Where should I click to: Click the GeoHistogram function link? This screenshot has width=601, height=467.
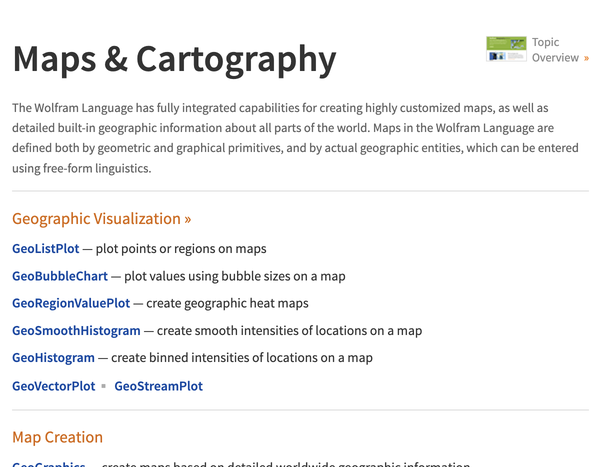[53, 357]
